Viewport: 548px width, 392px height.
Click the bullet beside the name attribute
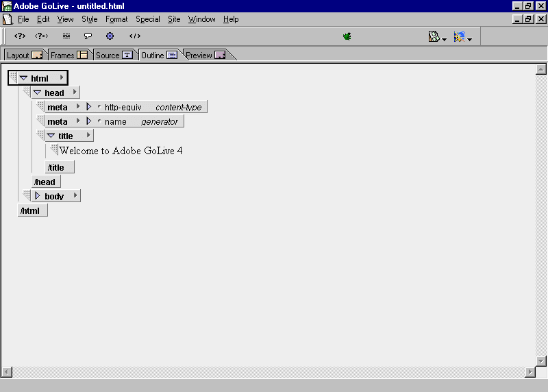pos(99,121)
